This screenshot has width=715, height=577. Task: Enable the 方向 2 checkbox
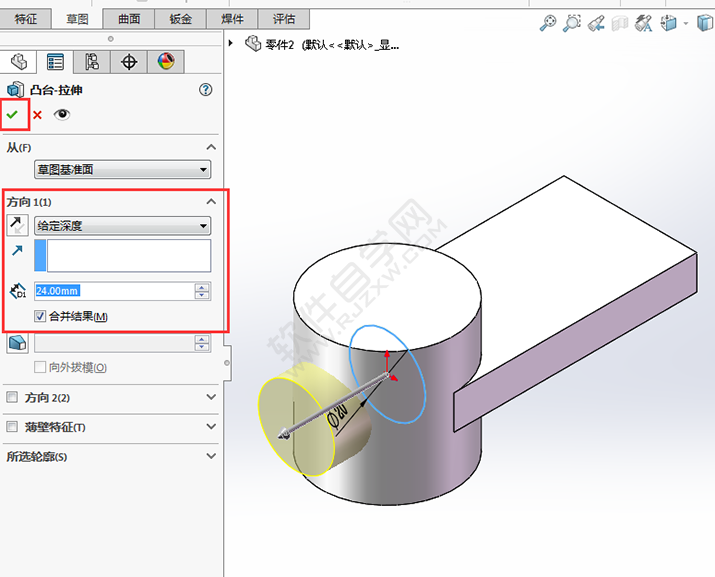12,397
